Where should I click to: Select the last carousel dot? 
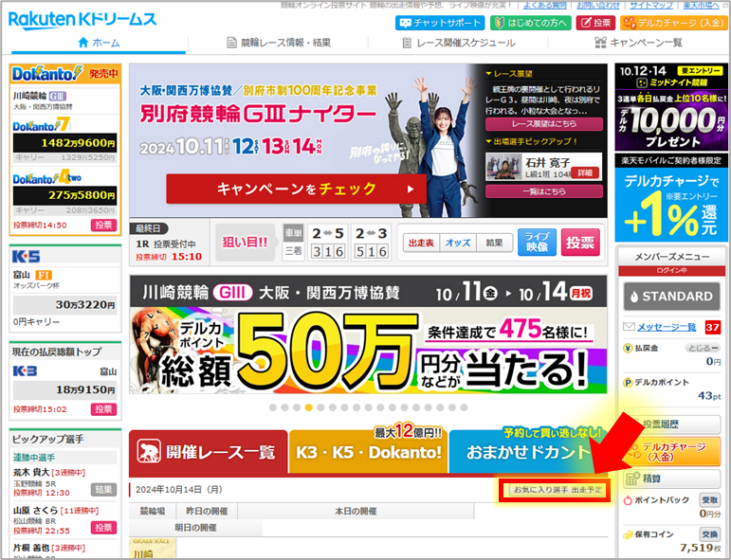(x=464, y=407)
